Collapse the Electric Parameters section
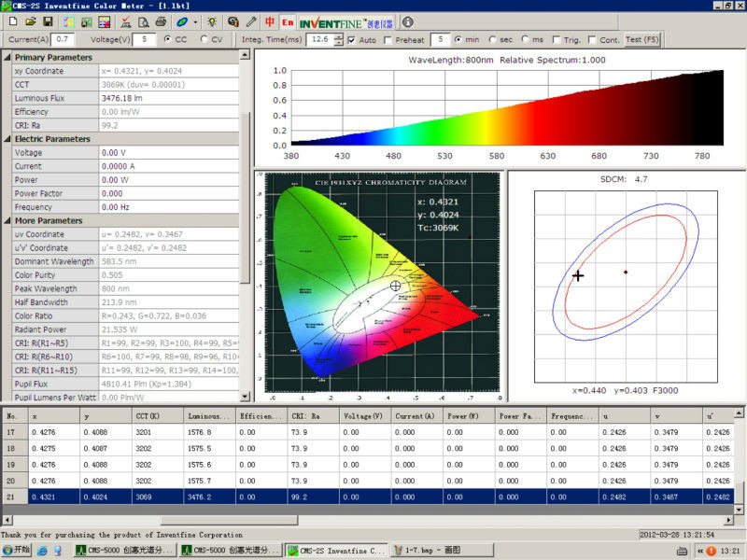The height and width of the screenshot is (560, 747). click(x=7, y=138)
